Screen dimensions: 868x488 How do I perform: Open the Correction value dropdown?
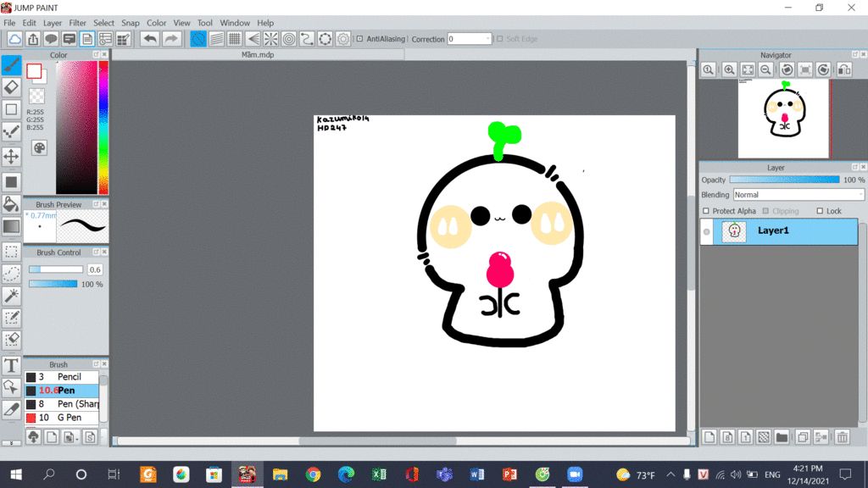click(x=487, y=39)
